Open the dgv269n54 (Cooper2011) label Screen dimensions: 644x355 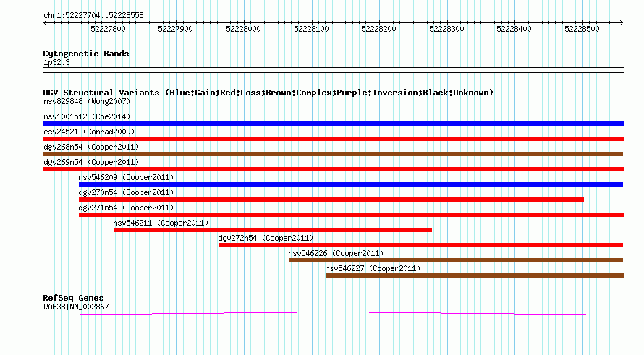91,162
